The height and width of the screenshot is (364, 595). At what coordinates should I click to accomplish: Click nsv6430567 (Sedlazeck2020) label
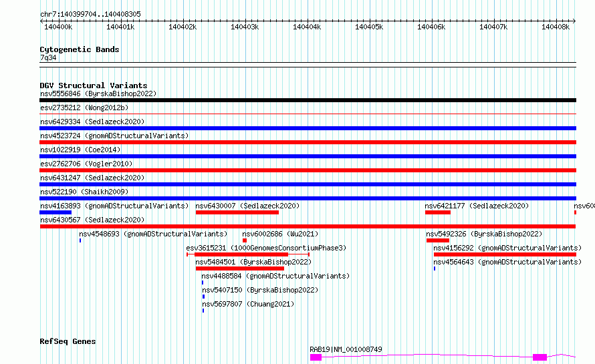click(x=92, y=220)
